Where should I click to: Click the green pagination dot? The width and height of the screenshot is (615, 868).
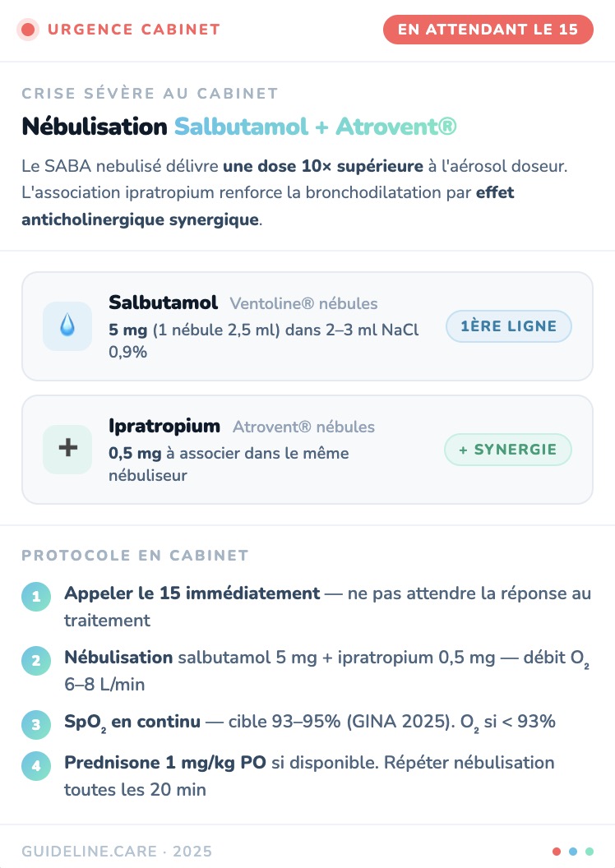590,852
